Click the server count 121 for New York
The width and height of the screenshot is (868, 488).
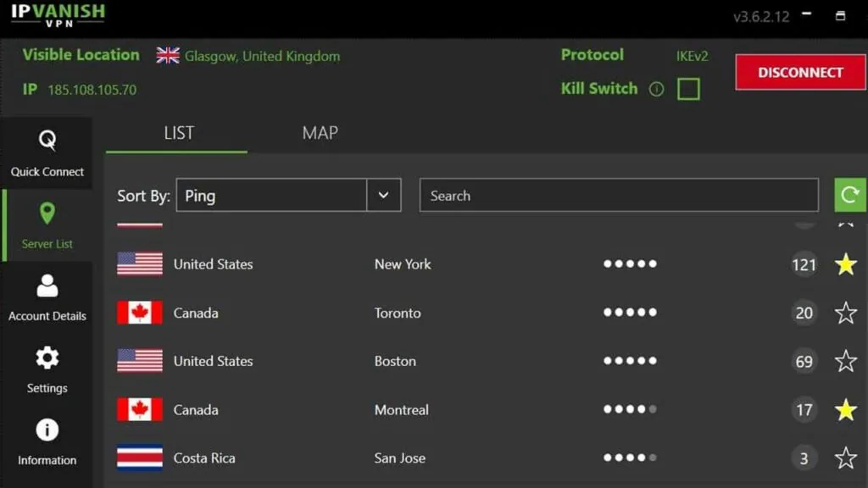(x=804, y=264)
